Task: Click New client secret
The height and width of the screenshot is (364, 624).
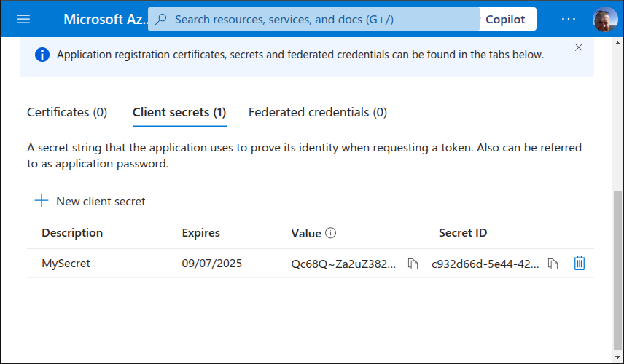Action: pyautogui.click(x=101, y=202)
